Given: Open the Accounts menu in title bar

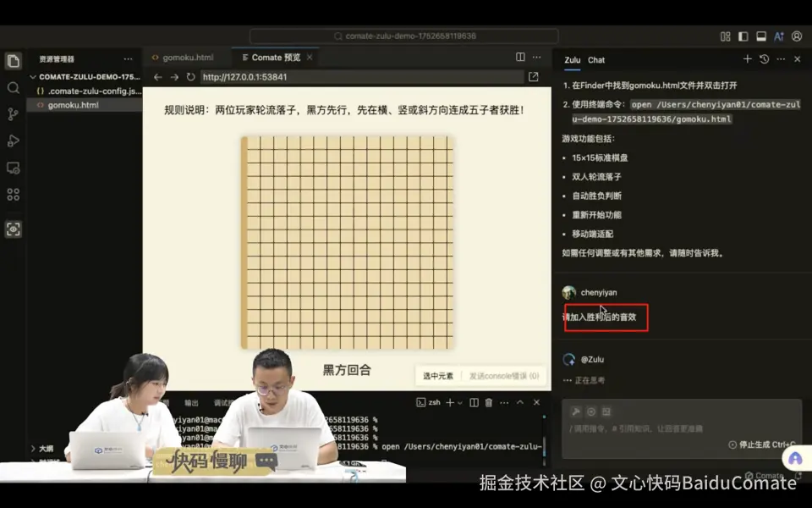Looking at the screenshot, I should (x=797, y=36).
